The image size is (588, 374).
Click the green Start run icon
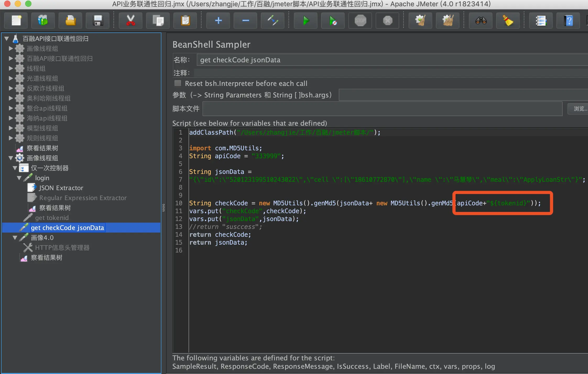(306, 20)
